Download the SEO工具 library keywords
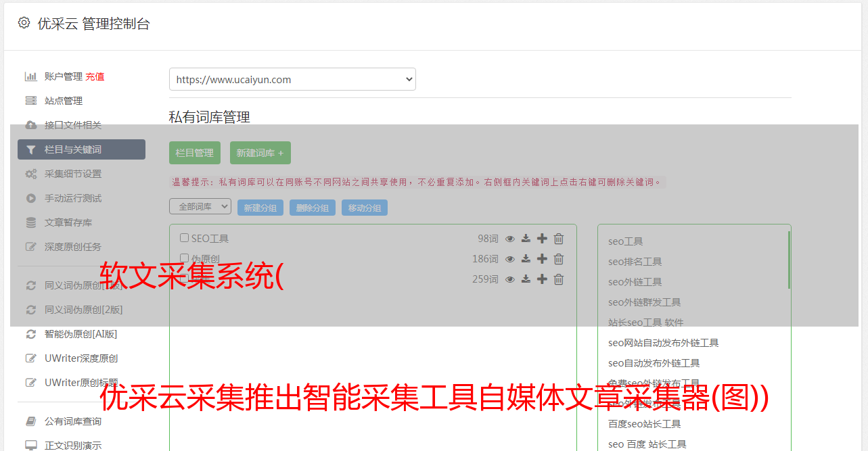Image resolution: width=868 pixels, height=451 pixels. pyautogui.click(x=526, y=239)
